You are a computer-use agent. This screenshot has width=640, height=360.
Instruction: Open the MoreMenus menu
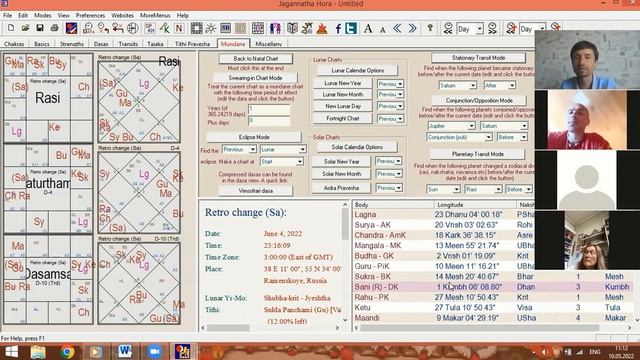(155, 15)
